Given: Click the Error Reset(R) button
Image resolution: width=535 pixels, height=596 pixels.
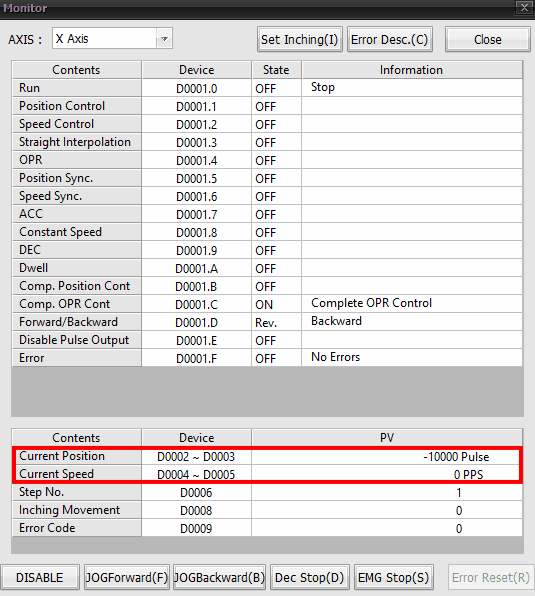Looking at the screenshot, I should 491,577.
